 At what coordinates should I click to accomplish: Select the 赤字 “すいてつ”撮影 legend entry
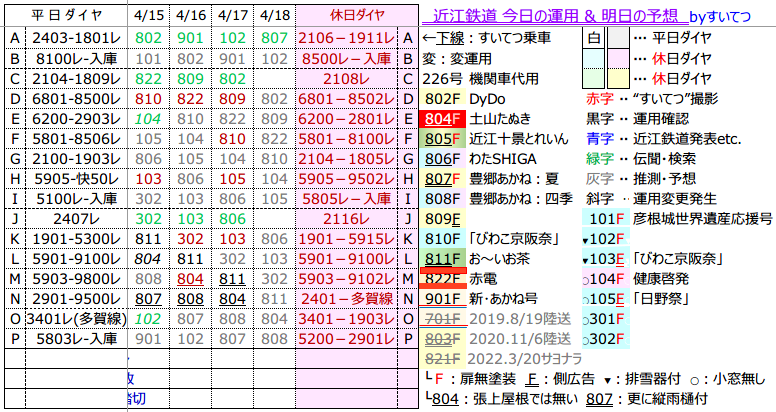click(x=652, y=99)
